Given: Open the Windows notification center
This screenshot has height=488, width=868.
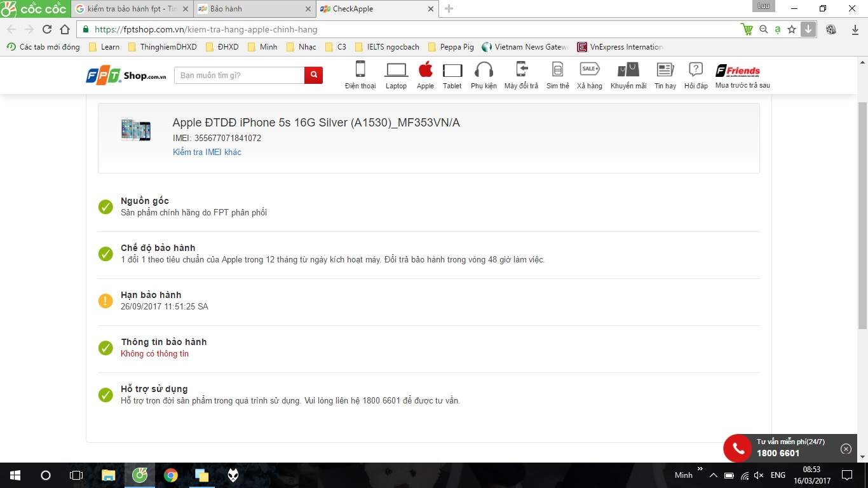Looking at the screenshot, I should pos(847,475).
